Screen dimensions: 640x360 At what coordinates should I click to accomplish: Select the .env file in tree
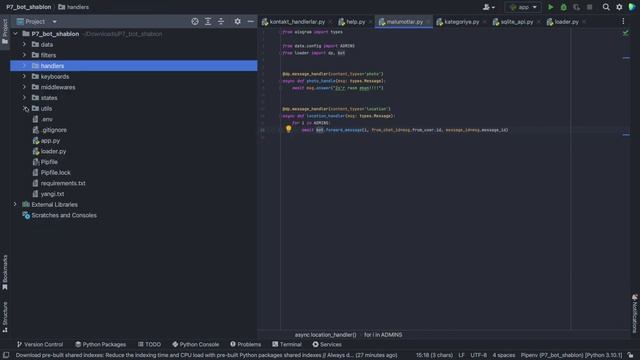47,119
